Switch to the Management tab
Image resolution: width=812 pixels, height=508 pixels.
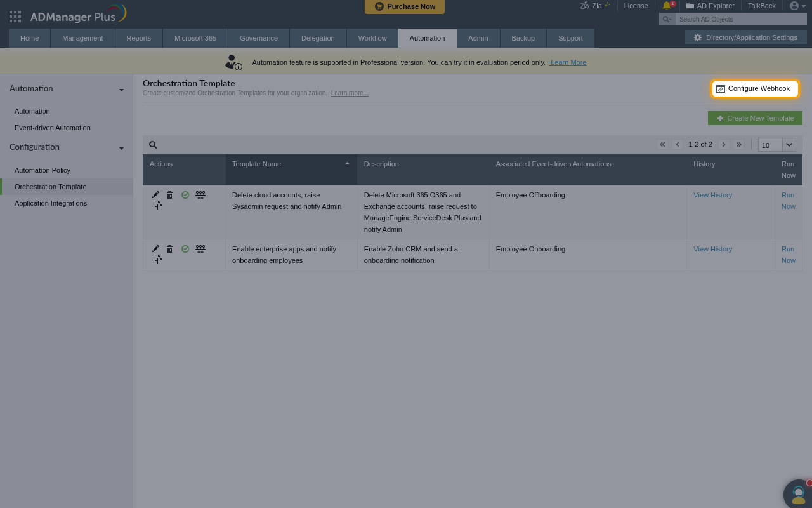(82, 38)
